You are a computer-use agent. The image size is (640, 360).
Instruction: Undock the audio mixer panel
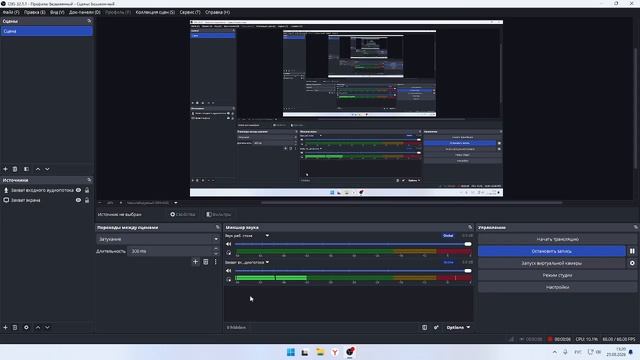[x=470, y=227]
